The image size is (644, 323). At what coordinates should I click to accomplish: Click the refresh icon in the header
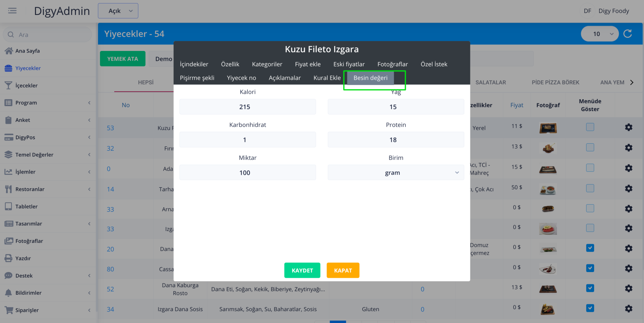coord(628,34)
